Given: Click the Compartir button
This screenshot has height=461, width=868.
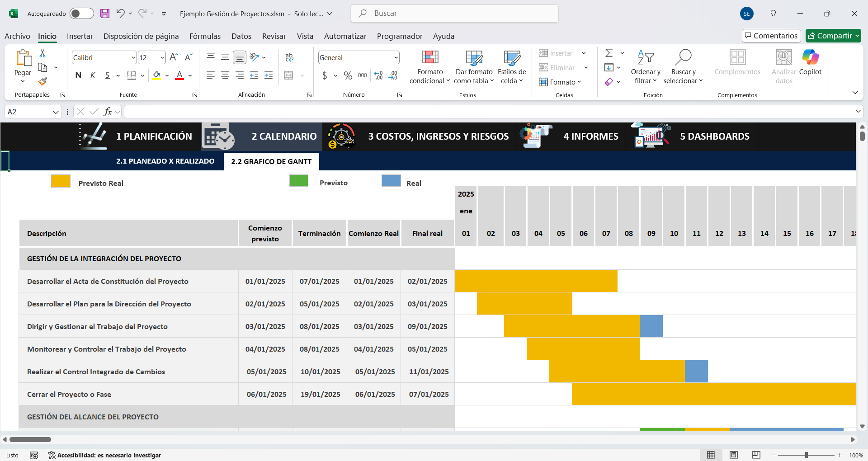Looking at the screenshot, I should (x=833, y=36).
